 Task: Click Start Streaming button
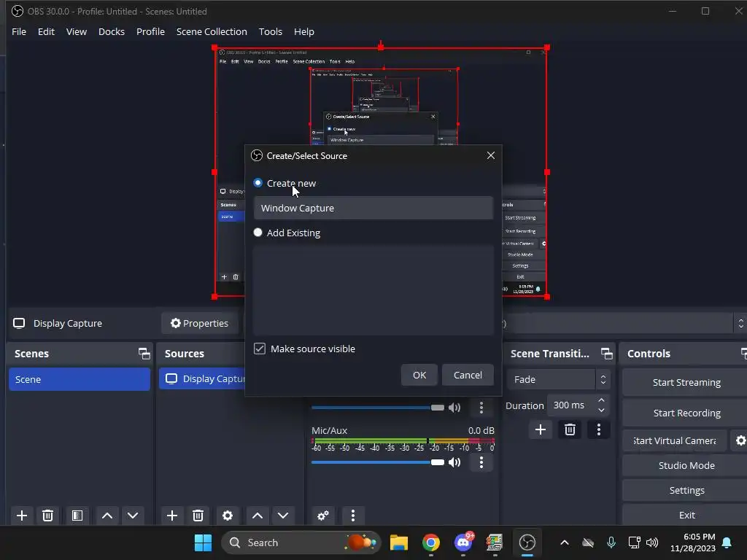click(686, 382)
